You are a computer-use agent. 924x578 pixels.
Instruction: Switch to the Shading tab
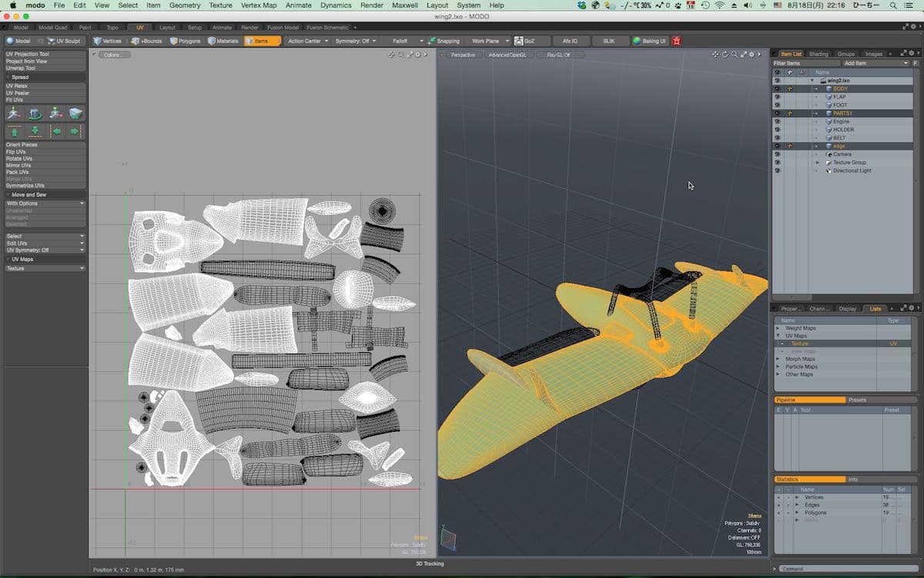pyautogui.click(x=819, y=54)
